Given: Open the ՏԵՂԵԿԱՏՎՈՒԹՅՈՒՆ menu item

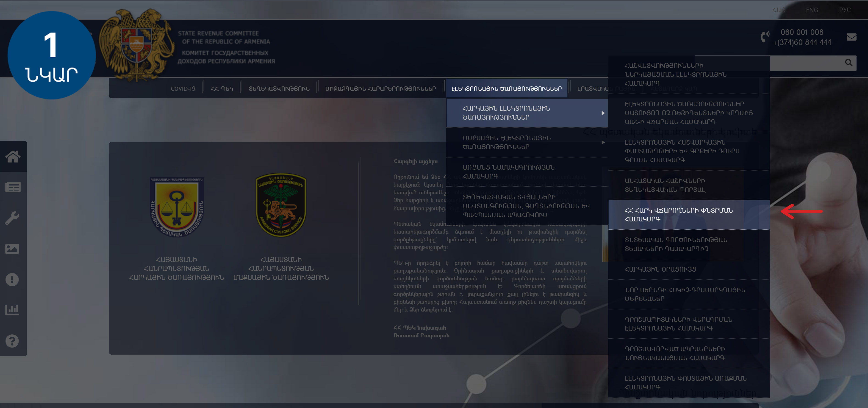Looking at the screenshot, I should click(279, 89).
